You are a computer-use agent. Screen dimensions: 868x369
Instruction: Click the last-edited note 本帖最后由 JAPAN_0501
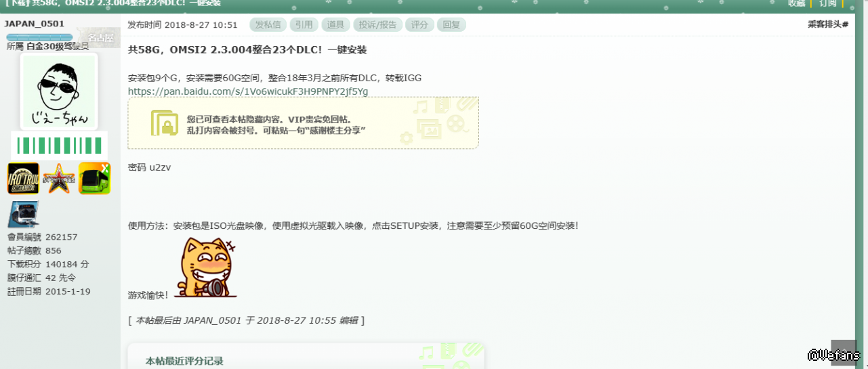[x=247, y=320]
